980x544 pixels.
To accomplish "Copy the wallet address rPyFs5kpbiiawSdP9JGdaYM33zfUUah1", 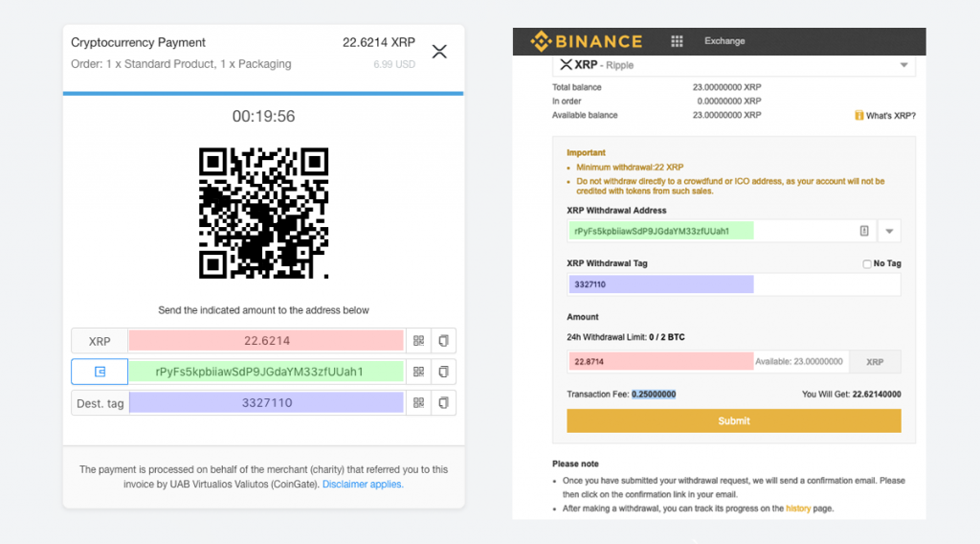I will click(x=444, y=372).
